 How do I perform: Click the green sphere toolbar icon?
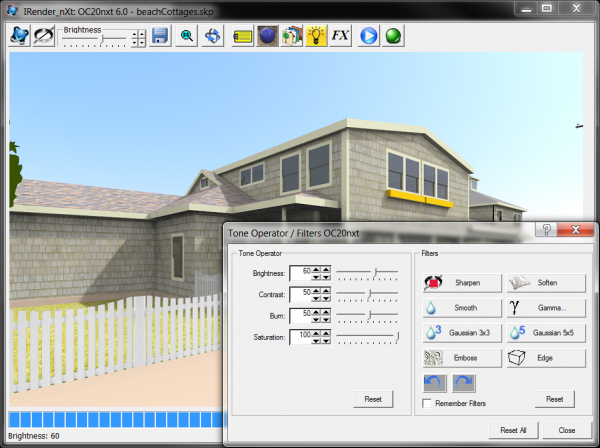(393, 36)
